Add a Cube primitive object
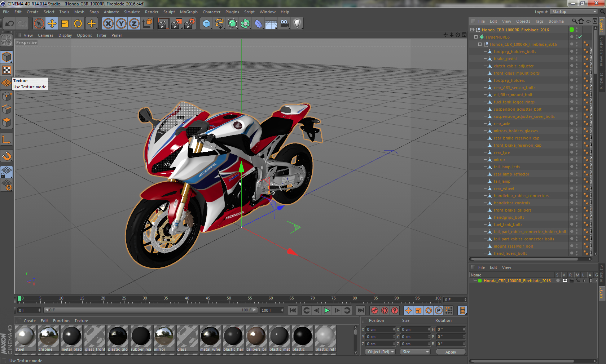The width and height of the screenshot is (606, 364). (x=206, y=24)
